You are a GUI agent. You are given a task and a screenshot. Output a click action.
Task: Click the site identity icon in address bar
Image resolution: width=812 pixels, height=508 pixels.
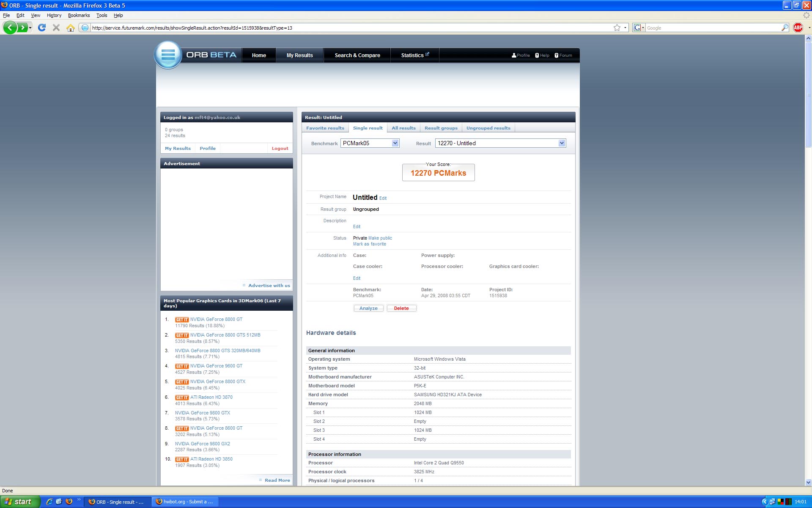click(85, 28)
